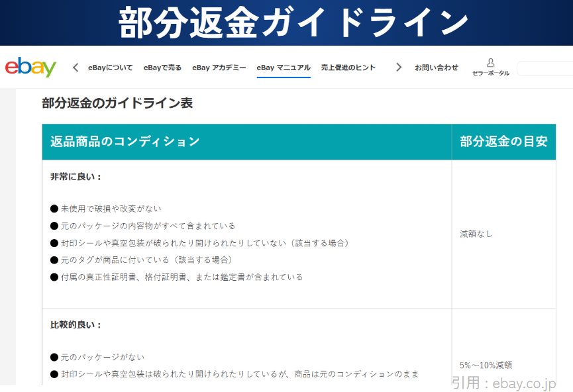
Task: Open 売上促進のヒント in the navigation
Action: (348, 68)
